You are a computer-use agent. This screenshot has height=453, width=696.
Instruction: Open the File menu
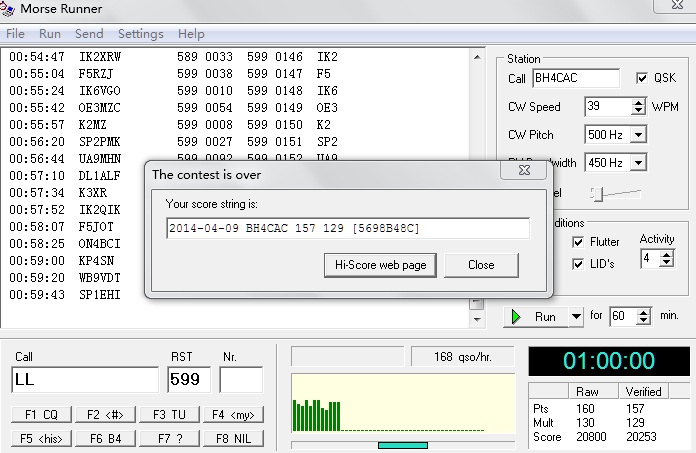click(15, 34)
